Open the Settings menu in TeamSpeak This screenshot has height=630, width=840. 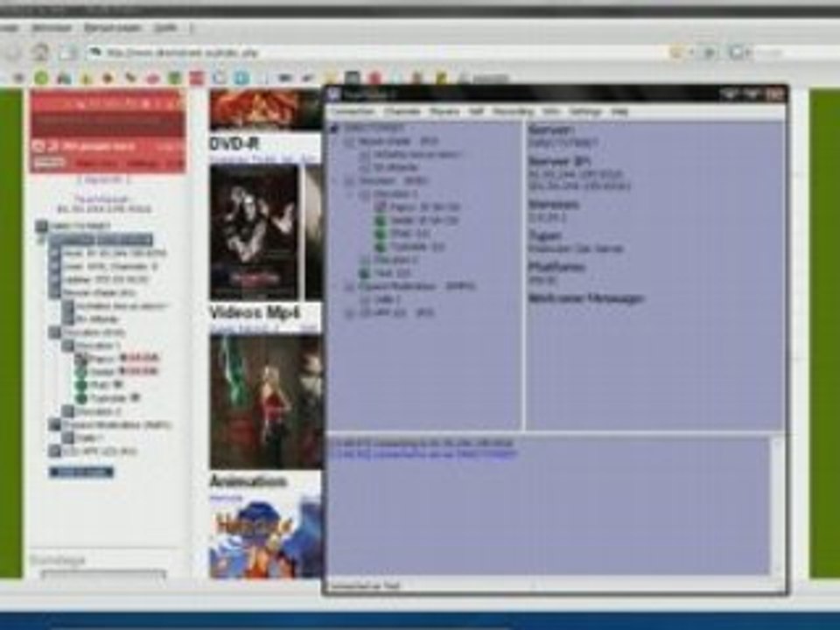pyautogui.click(x=585, y=111)
